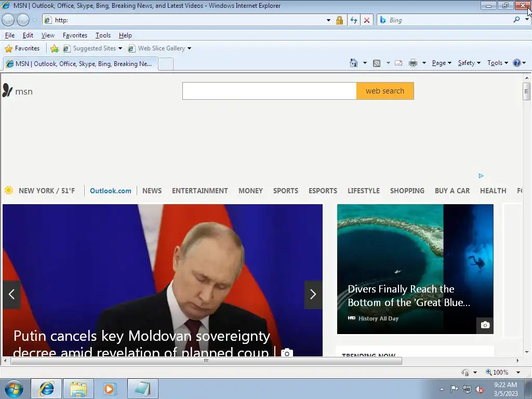Open Windows Explorer from taskbar
532x399 pixels.
tap(78, 389)
